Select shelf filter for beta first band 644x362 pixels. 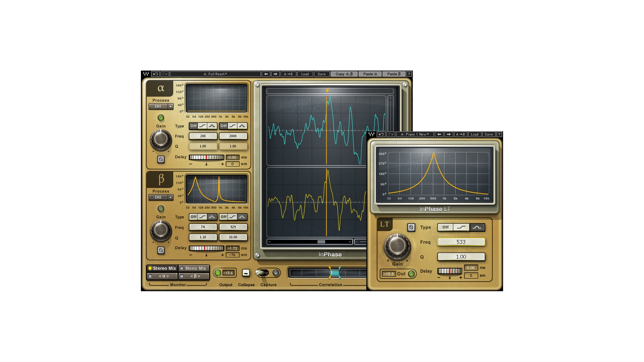pyautogui.click(x=202, y=217)
